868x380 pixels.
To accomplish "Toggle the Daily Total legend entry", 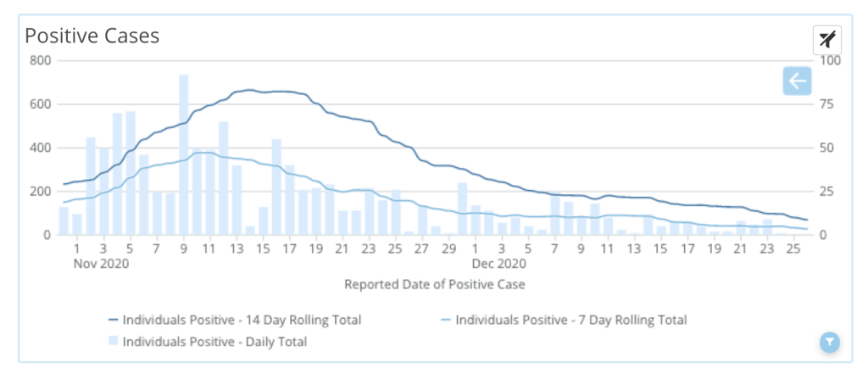I will [214, 342].
